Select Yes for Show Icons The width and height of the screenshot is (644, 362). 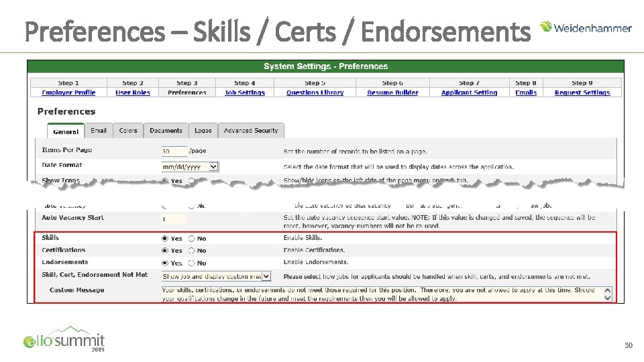point(165,180)
